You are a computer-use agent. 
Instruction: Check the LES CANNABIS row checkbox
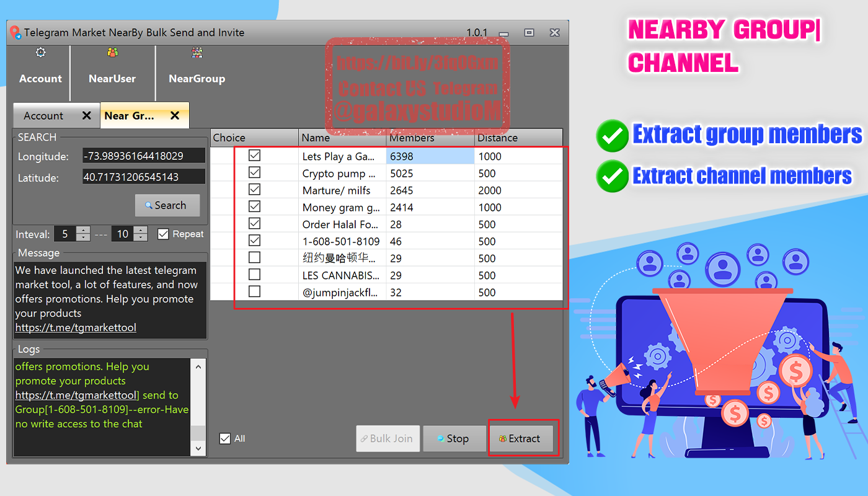(254, 275)
